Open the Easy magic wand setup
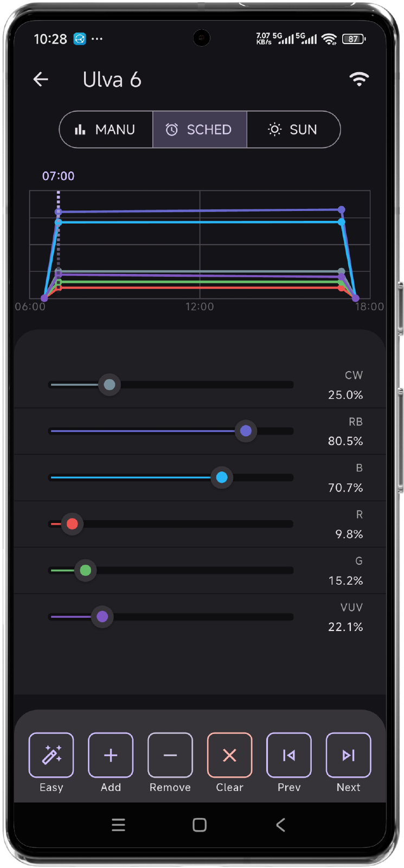The image size is (404, 868). pyautogui.click(x=51, y=755)
